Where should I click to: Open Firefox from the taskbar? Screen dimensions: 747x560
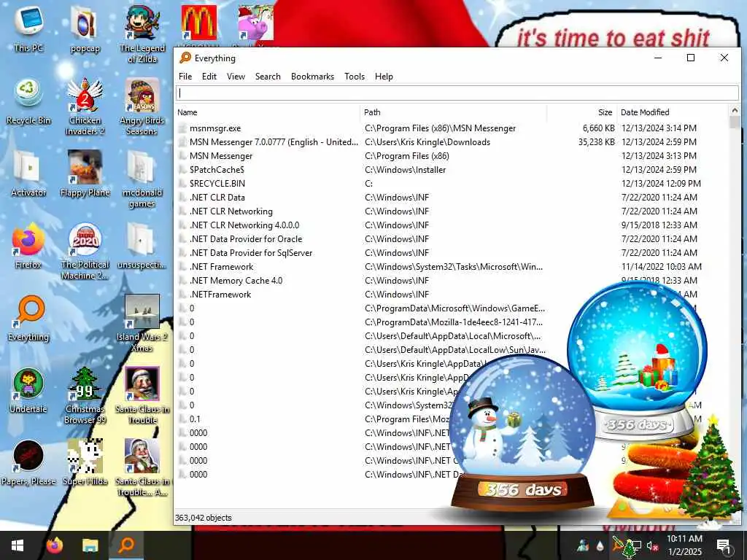tap(54, 545)
